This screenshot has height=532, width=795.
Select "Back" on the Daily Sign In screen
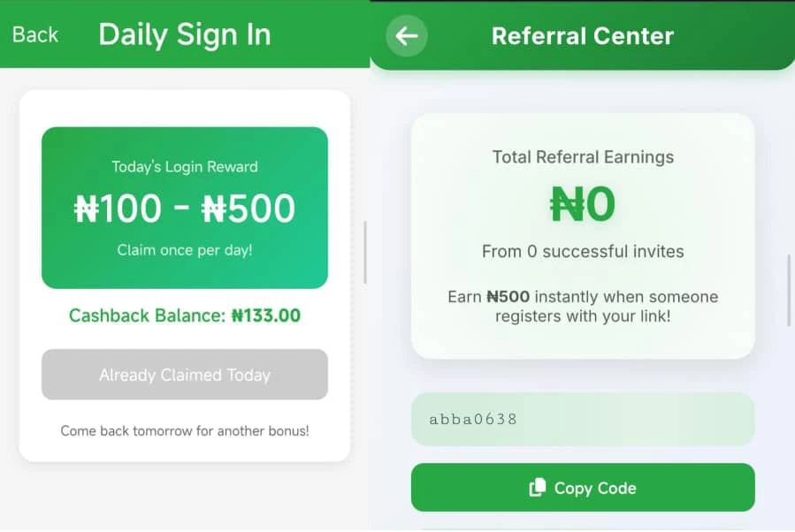(35, 34)
